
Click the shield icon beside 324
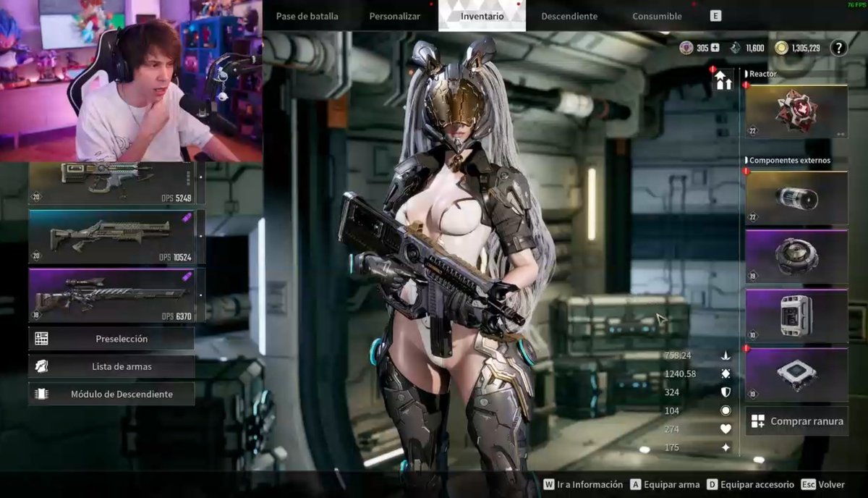[726, 392]
